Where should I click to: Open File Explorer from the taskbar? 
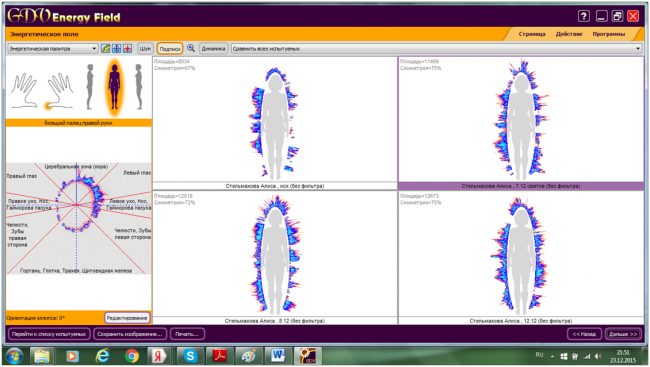(x=42, y=356)
